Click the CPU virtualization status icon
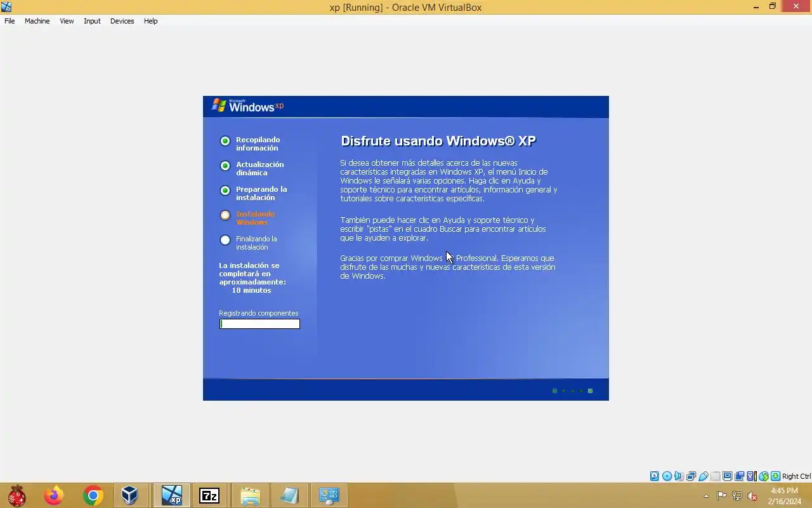Viewport: 812px width, 508px height. pyautogui.click(x=751, y=476)
